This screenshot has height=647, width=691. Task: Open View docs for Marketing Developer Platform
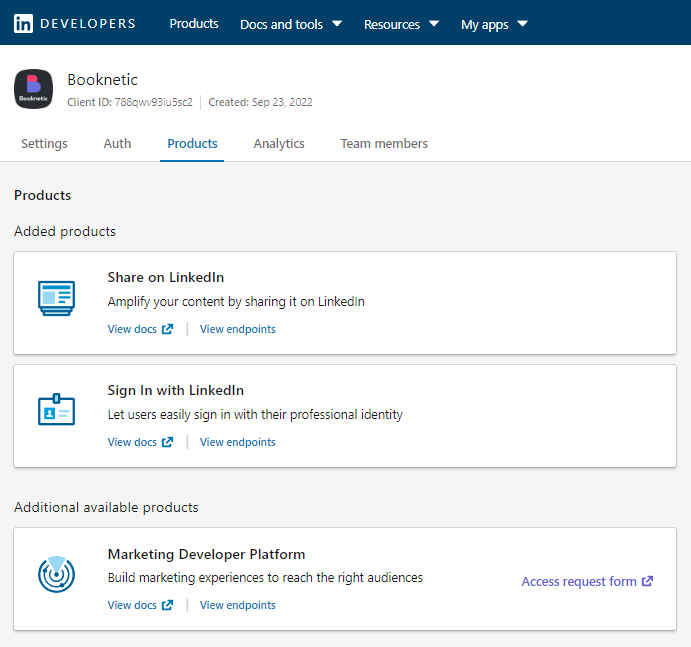[x=141, y=605]
